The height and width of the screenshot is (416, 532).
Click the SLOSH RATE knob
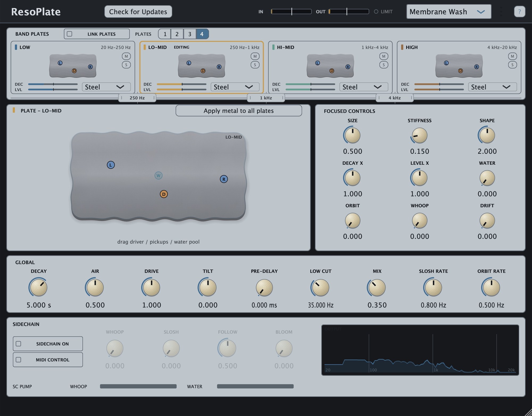coord(433,287)
